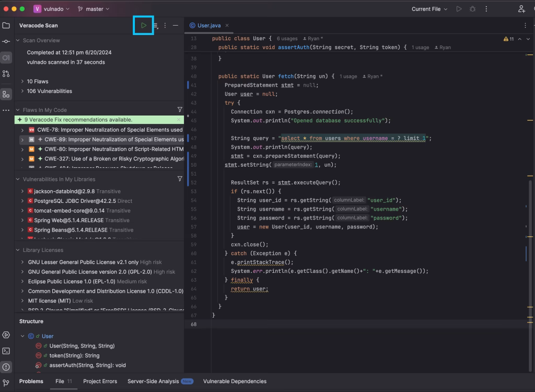
Task: Switch to the Project Errors tab
Action: (100, 381)
